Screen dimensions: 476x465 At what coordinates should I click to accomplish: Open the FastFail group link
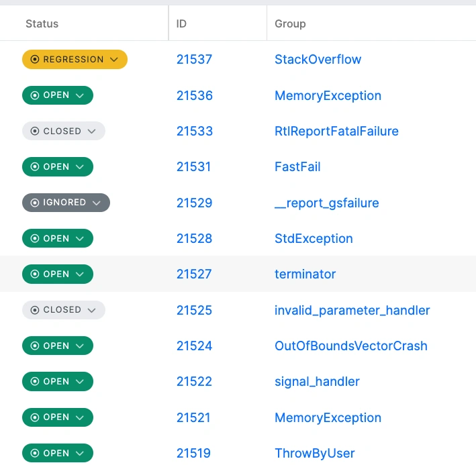[x=297, y=167]
